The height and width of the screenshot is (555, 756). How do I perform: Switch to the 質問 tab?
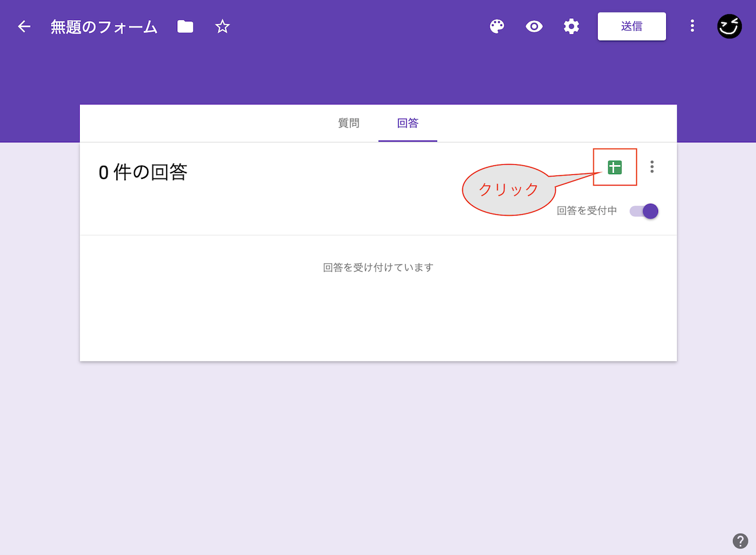click(348, 123)
